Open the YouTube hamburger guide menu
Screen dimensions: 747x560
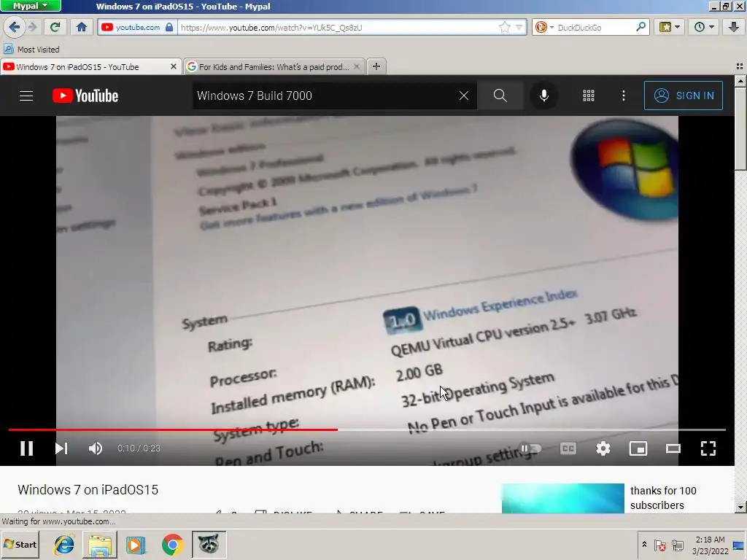coord(26,96)
